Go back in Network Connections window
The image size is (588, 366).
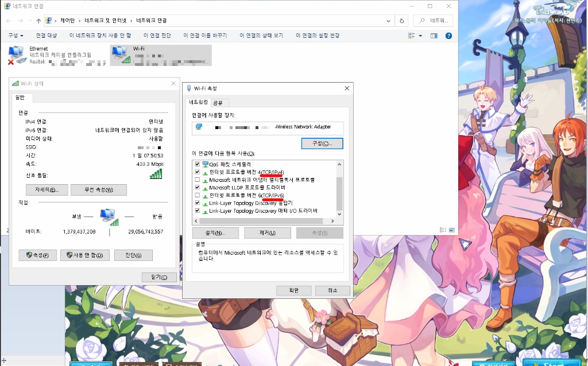coord(9,21)
